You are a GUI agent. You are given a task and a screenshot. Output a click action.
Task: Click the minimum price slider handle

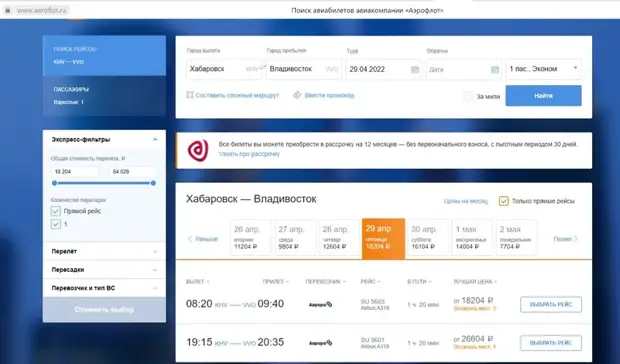(x=55, y=183)
